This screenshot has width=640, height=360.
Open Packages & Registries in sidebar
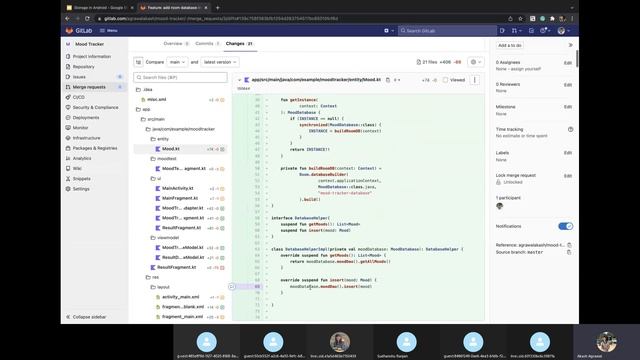(95, 148)
